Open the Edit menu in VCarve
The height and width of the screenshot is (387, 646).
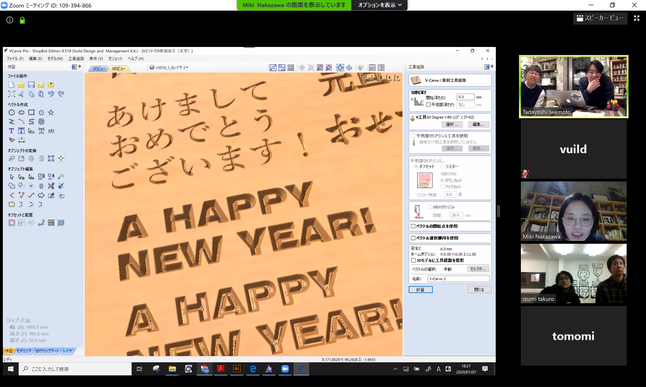(x=35, y=59)
